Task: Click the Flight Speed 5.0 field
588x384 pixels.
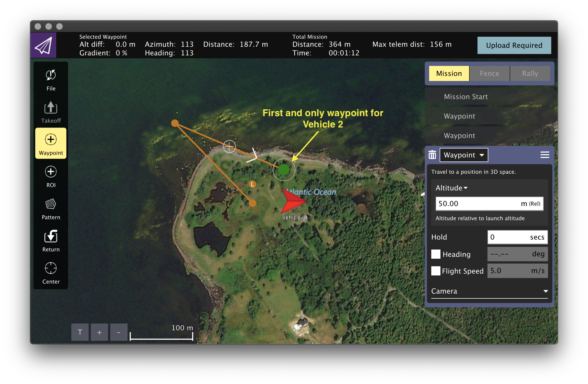Action: 517,271
